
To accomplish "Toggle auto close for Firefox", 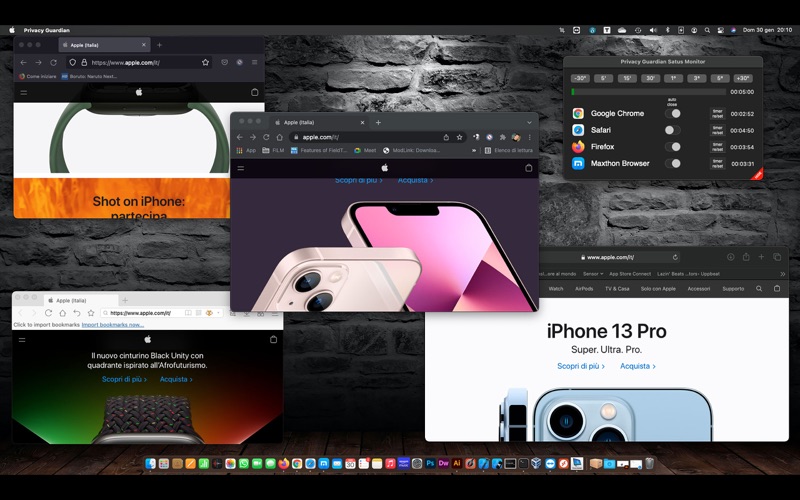I will click(x=672, y=146).
